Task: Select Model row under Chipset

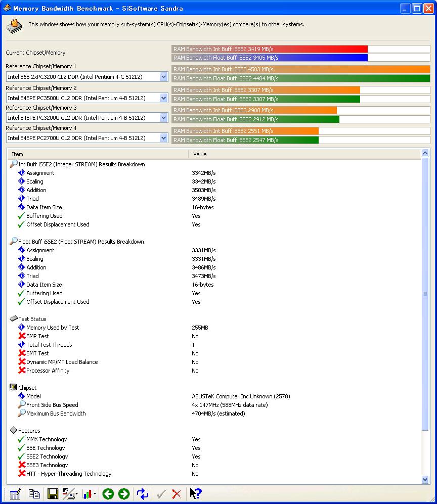Action: (214, 396)
